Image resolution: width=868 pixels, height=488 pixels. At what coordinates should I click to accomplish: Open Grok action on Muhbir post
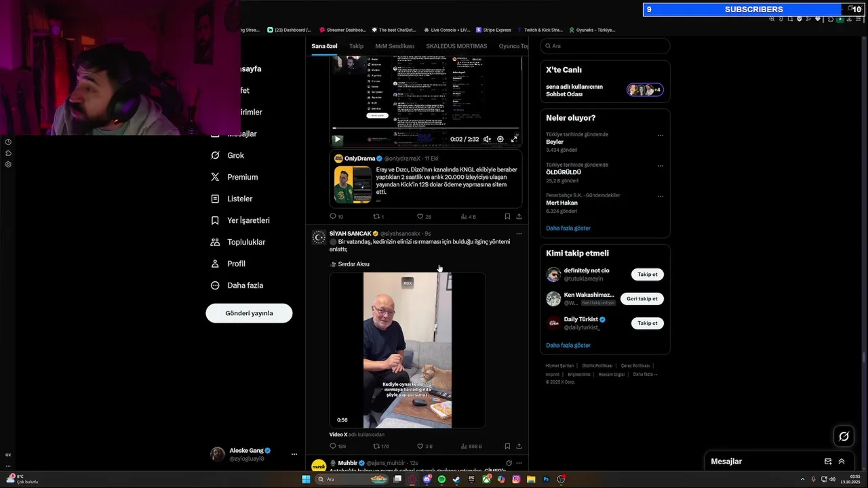click(x=509, y=463)
